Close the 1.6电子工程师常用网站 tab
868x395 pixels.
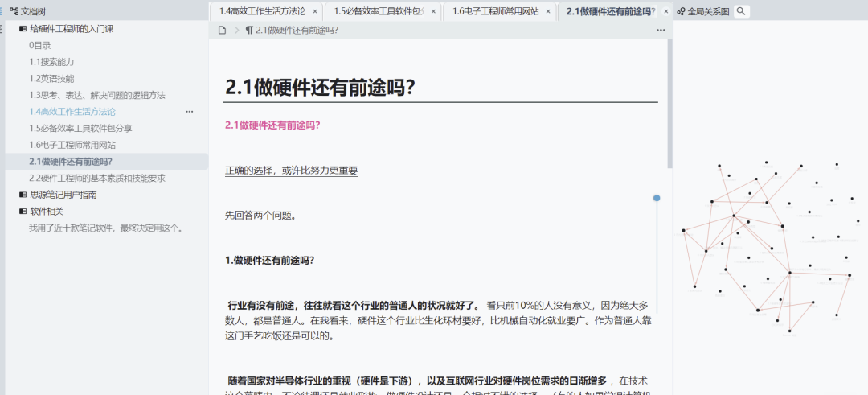[x=548, y=11]
